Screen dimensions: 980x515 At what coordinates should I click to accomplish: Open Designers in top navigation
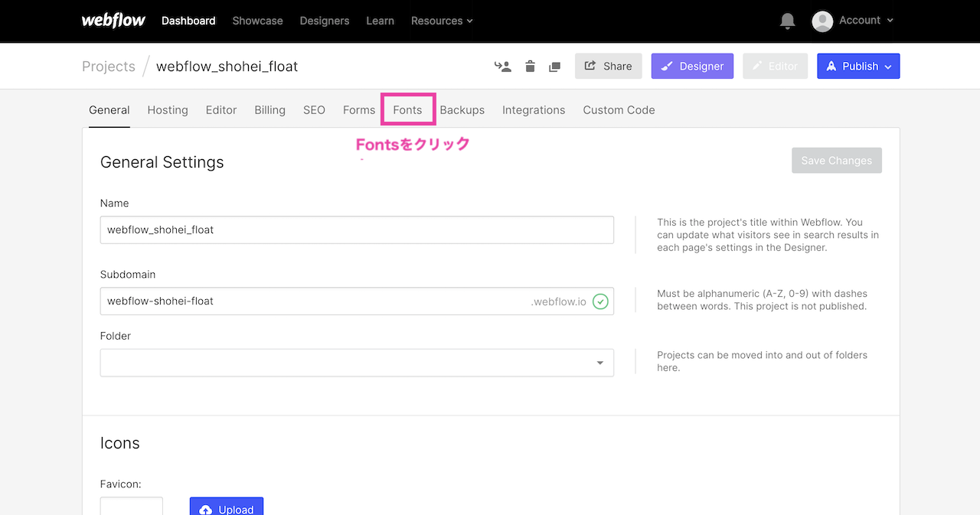tap(325, 21)
